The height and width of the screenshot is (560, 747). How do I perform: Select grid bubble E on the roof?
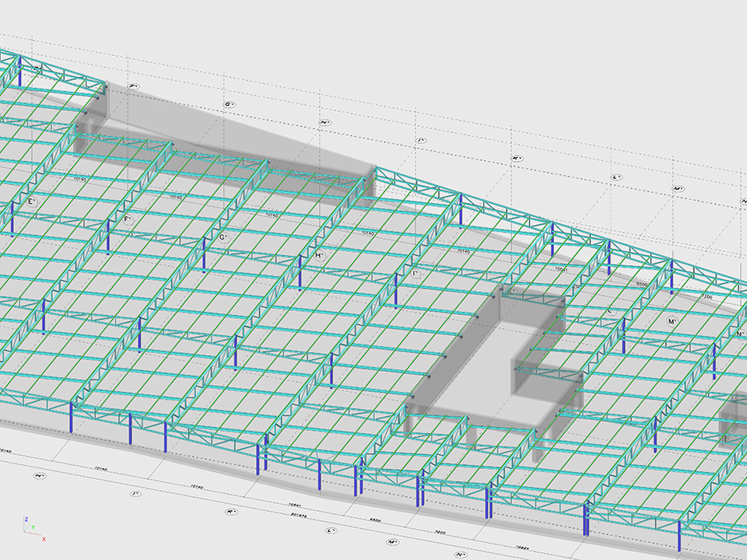33,201
